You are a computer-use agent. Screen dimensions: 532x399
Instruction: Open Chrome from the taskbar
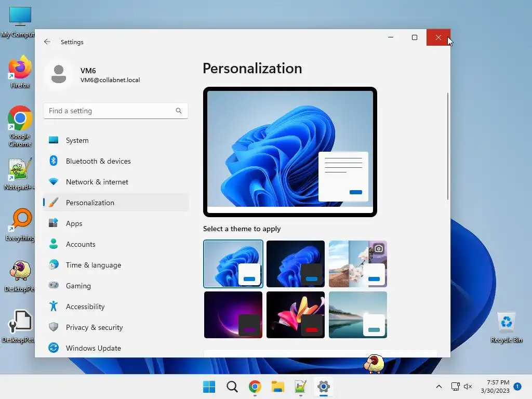[x=255, y=387]
